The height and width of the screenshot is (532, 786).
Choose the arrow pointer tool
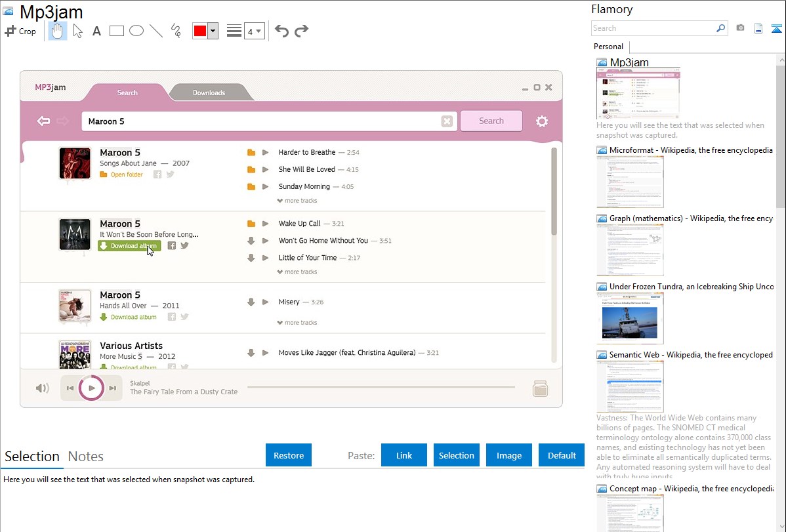pos(77,31)
